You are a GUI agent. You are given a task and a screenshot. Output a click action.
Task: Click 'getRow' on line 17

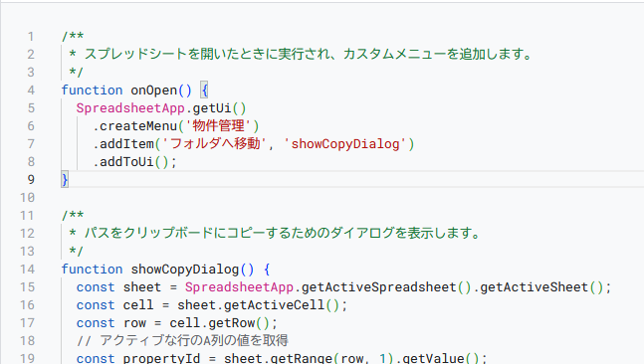pos(232,323)
